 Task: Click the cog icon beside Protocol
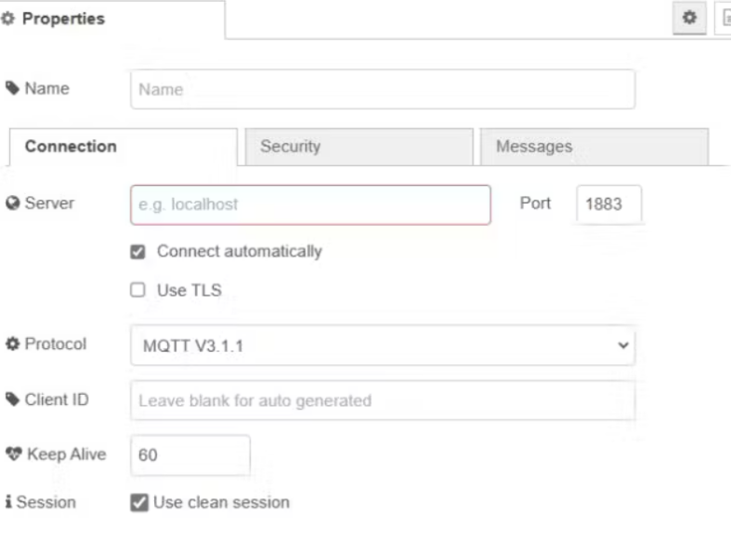(x=13, y=344)
